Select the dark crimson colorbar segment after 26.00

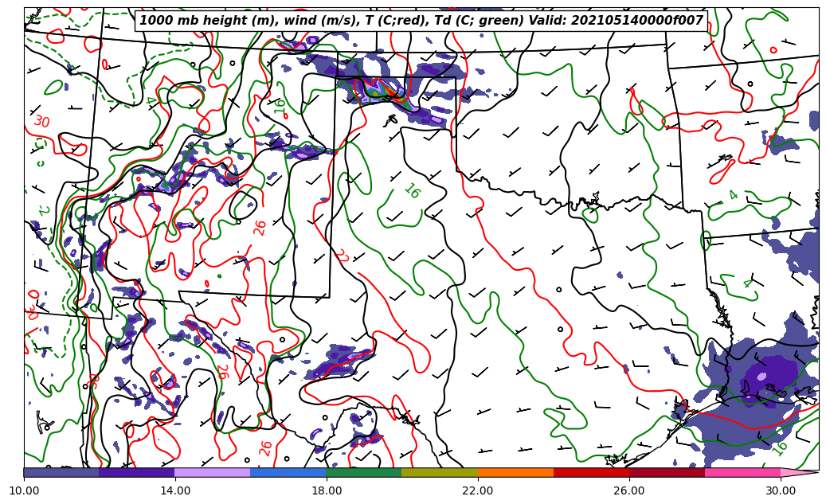pyautogui.click(x=667, y=472)
